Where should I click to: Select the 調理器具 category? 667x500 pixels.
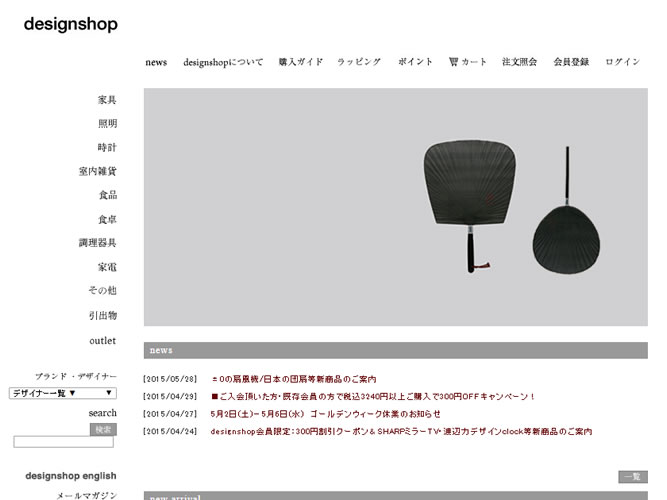point(98,243)
